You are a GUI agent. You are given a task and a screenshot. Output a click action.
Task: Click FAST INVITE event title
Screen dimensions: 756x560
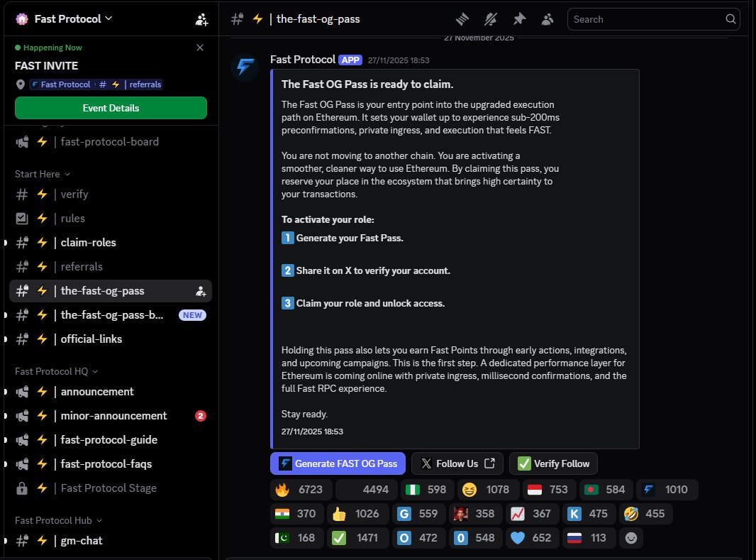click(x=46, y=65)
